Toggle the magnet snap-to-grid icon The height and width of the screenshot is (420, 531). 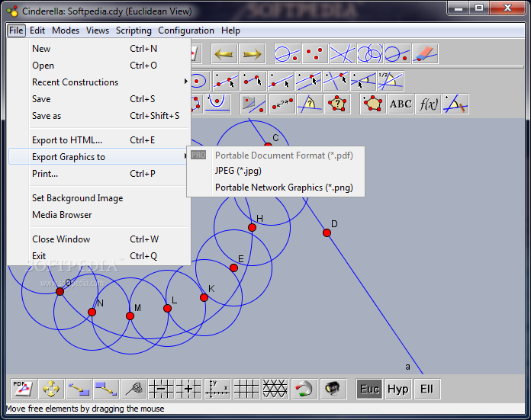304,389
